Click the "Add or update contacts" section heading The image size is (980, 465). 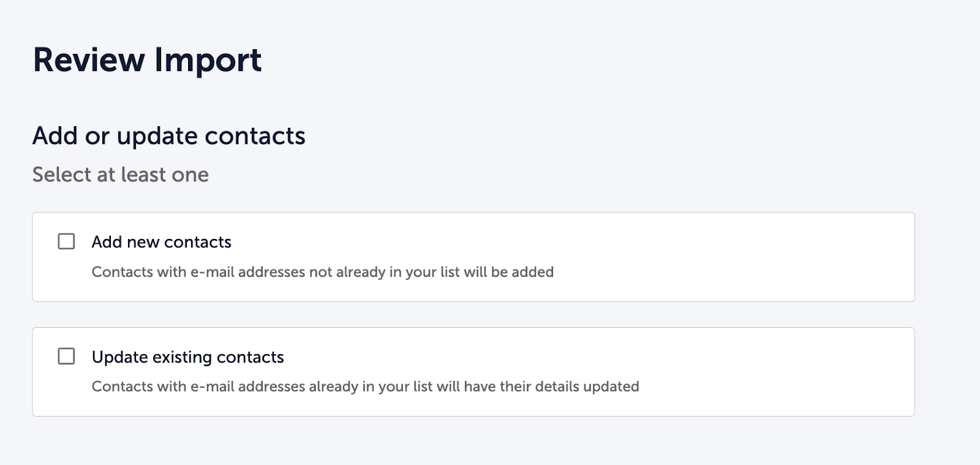tap(168, 136)
